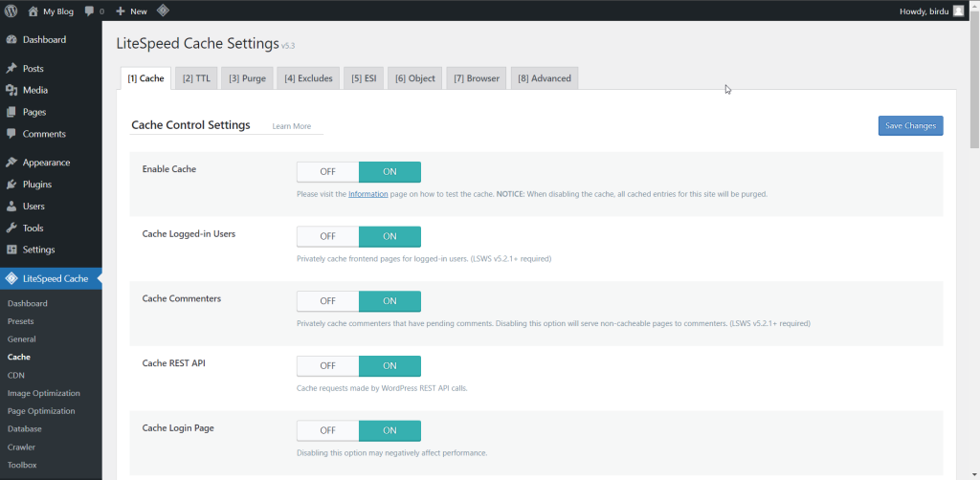Open the Learn More link
The image size is (980, 480).
(x=291, y=126)
